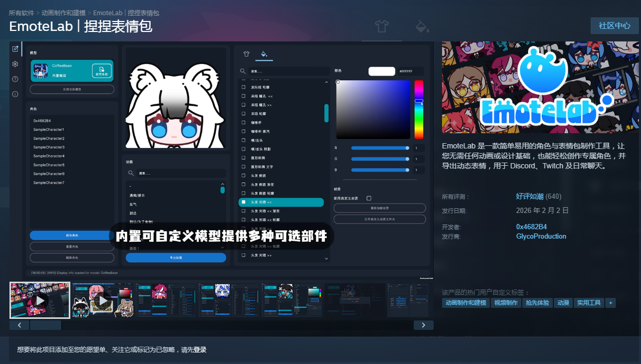Click the info circle sidebar icon

click(x=15, y=94)
